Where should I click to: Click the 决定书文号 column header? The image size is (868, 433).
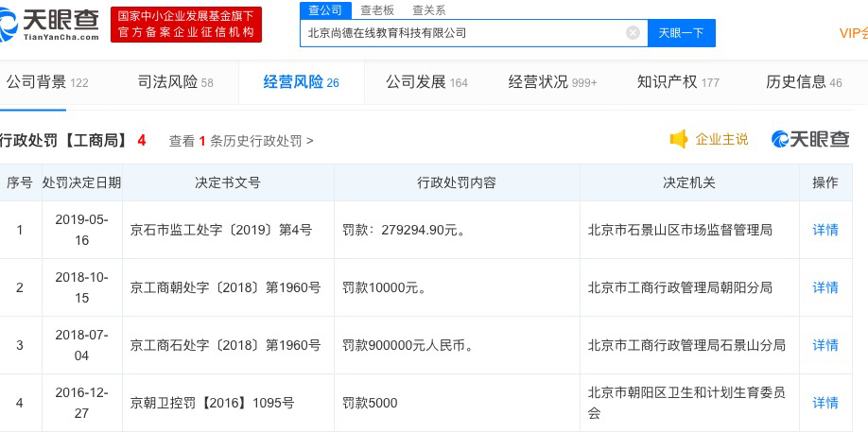tap(228, 182)
